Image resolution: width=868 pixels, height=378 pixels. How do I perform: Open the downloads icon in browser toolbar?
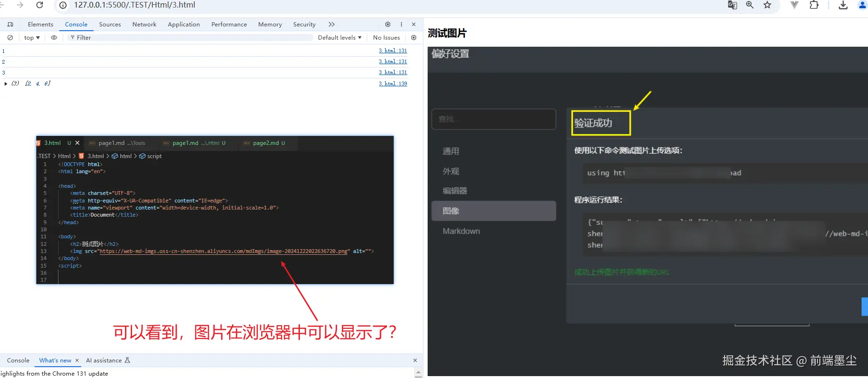[843, 5]
